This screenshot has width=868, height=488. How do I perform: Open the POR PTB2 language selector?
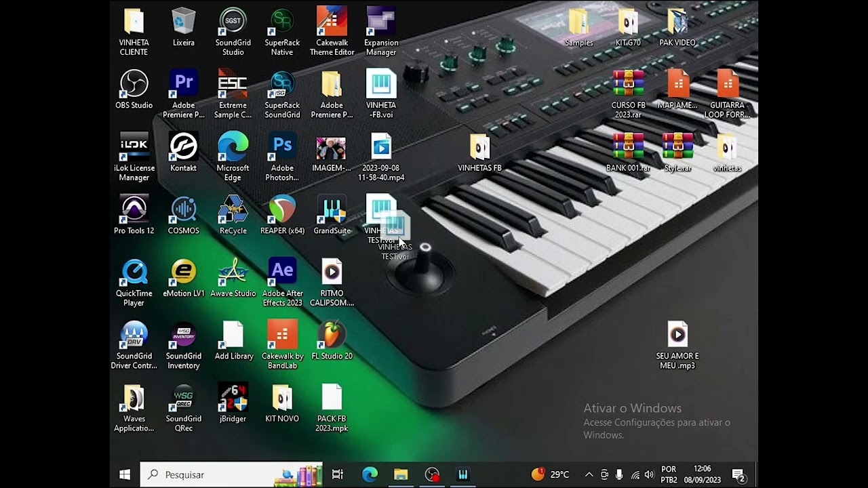coord(669,474)
